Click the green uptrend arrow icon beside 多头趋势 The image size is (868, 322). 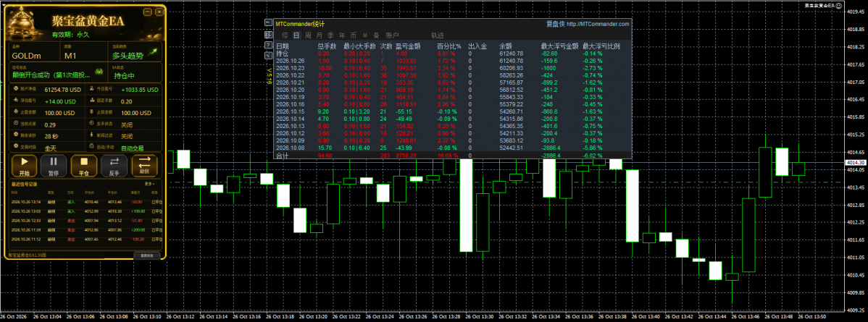click(x=151, y=53)
